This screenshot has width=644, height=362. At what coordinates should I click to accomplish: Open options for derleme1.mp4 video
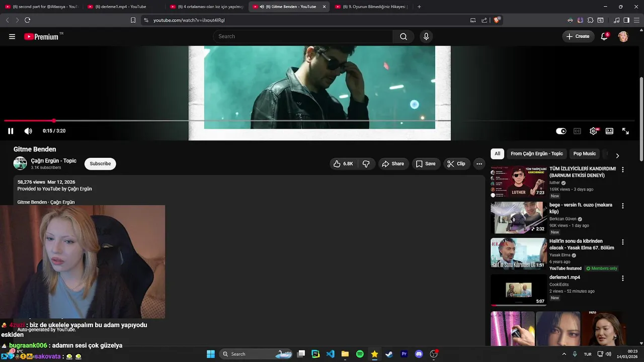pos(623,279)
